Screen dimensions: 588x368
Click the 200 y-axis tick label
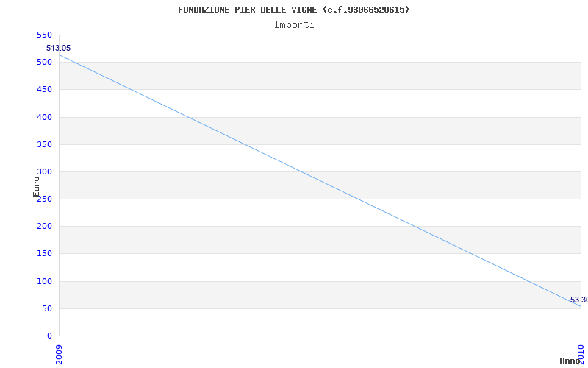(44, 227)
